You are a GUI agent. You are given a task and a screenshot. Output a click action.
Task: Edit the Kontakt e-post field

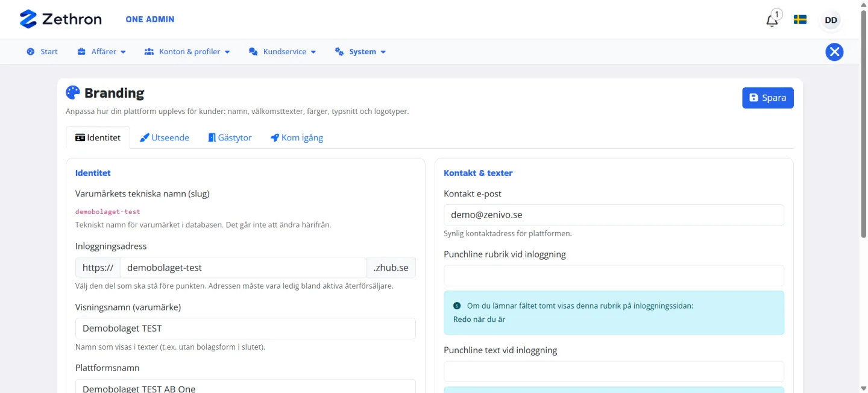click(x=614, y=215)
